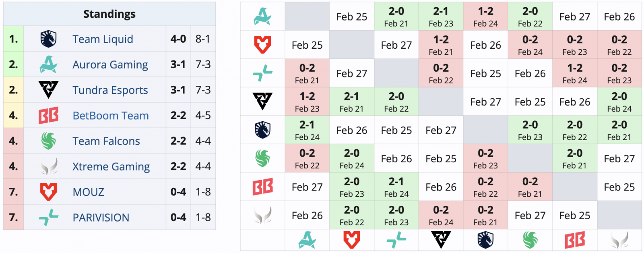Follow the BetBoom Team name link
Screen dimensions: 644x253
[111, 116]
